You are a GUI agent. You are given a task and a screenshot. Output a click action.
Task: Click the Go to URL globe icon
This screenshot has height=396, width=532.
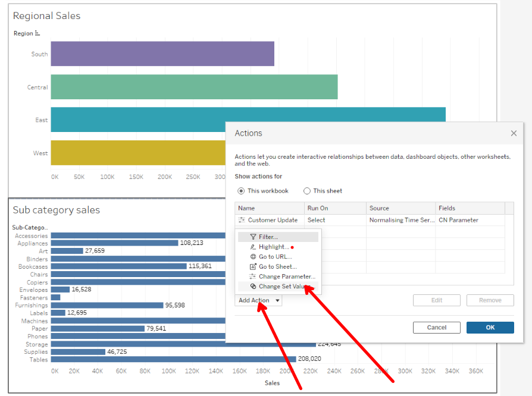[253, 257]
